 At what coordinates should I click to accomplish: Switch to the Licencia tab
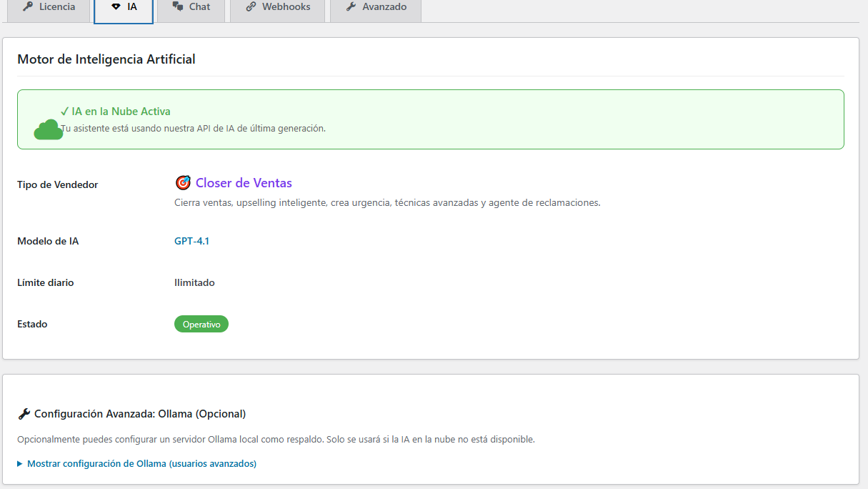pos(49,7)
